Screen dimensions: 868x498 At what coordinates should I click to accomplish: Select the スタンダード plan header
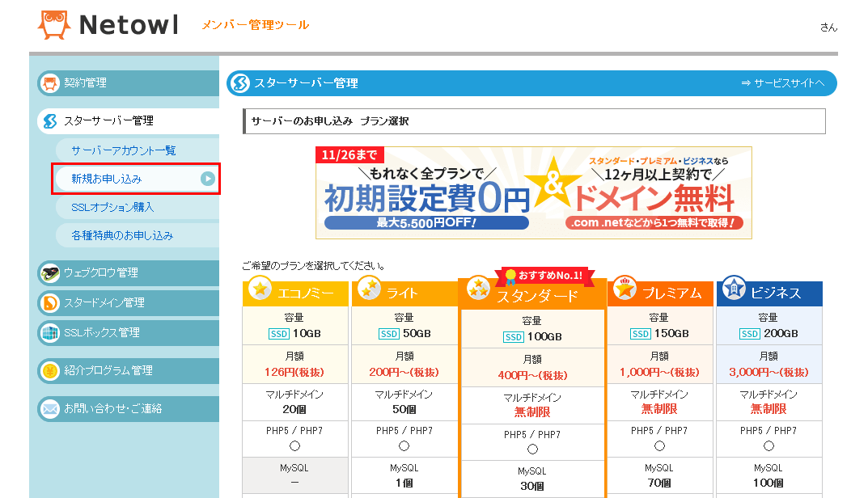(532, 294)
